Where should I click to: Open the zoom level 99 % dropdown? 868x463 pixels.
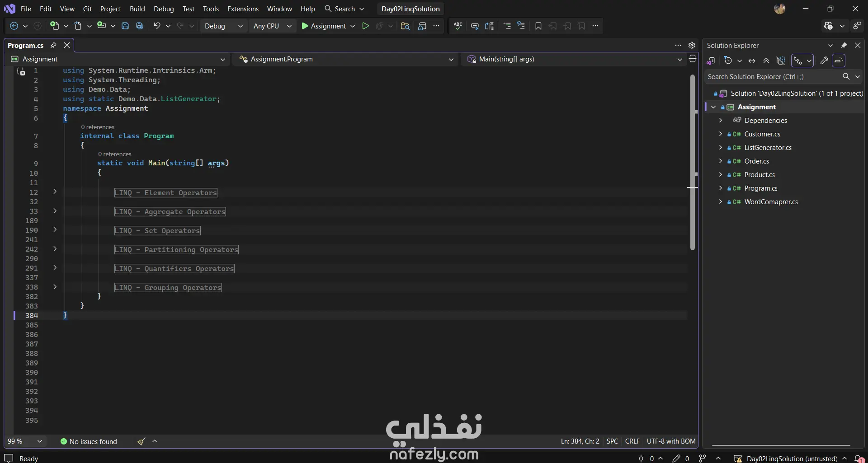tap(25, 441)
